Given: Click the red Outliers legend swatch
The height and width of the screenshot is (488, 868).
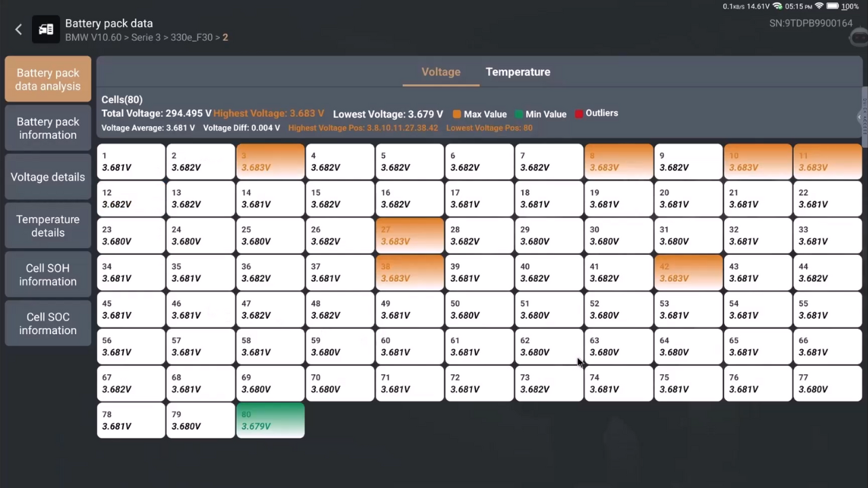Looking at the screenshot, I should pyautogui.click(x=579, y=113).
